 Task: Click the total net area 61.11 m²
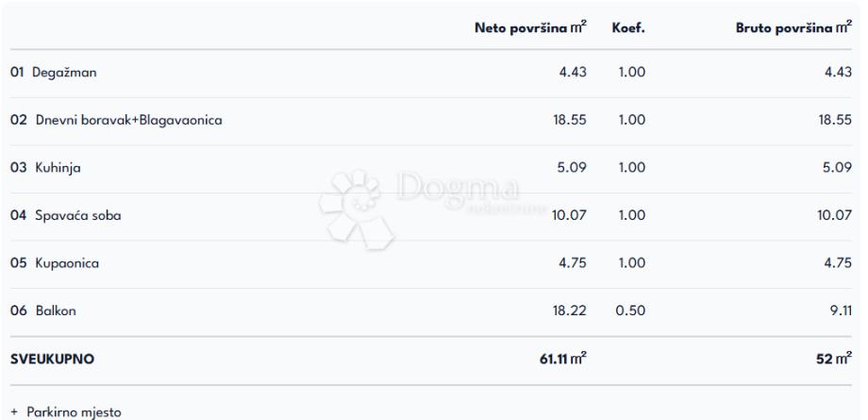[x=562, y=360]
